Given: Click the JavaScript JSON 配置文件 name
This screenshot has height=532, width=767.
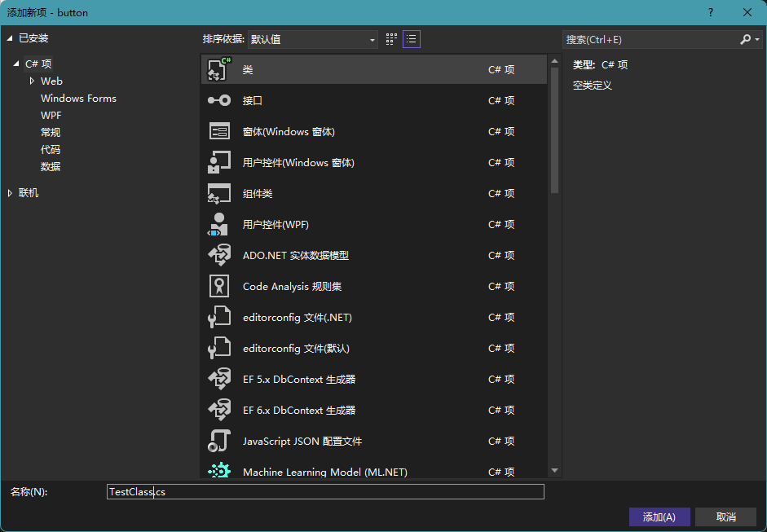Looking at the screenshot, I should [302, 442].
